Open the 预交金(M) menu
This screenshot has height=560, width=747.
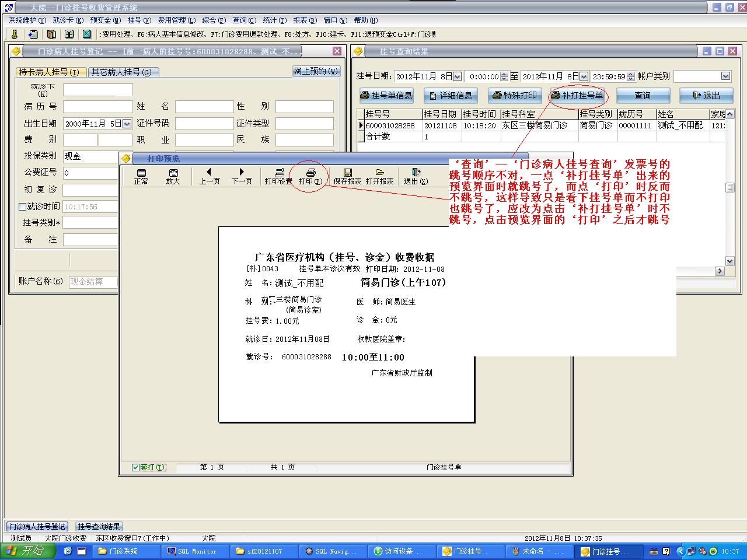click(x=106, y=20)
